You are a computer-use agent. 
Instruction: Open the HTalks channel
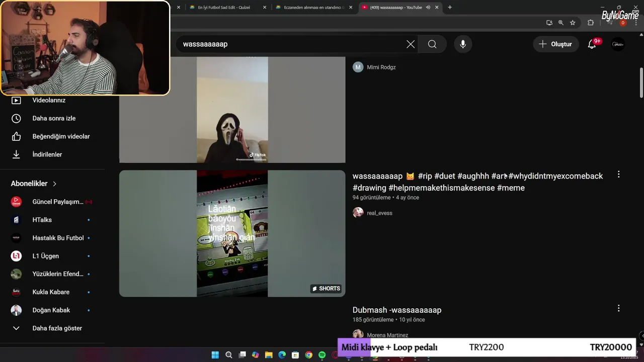click(x=42, y=220)
